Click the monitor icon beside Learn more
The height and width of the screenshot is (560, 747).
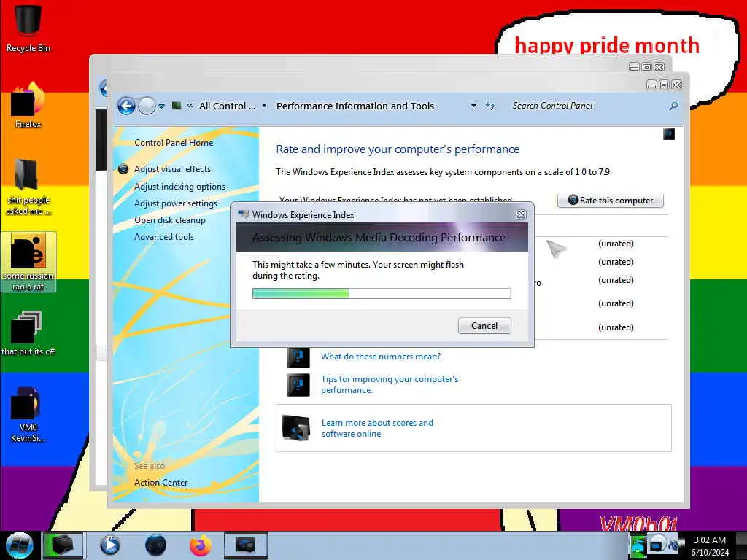click(x=296, y=428)
